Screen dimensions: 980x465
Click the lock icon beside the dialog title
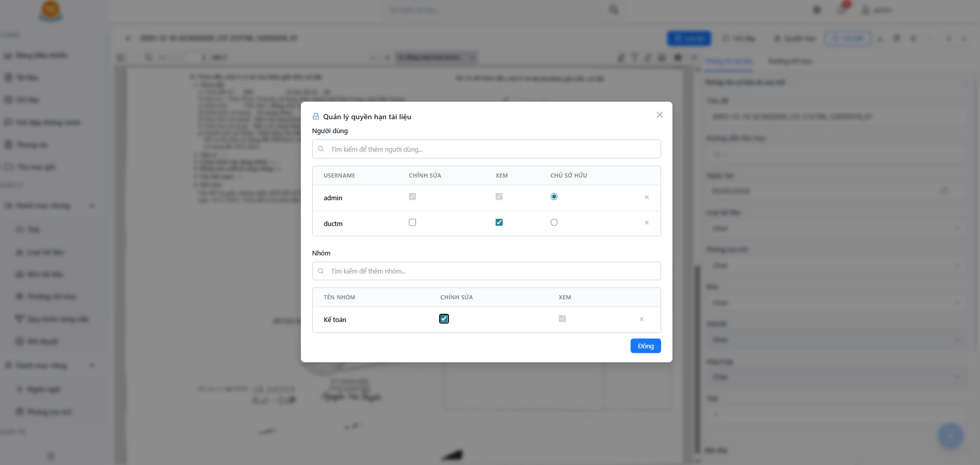click(x=316, y=116)
